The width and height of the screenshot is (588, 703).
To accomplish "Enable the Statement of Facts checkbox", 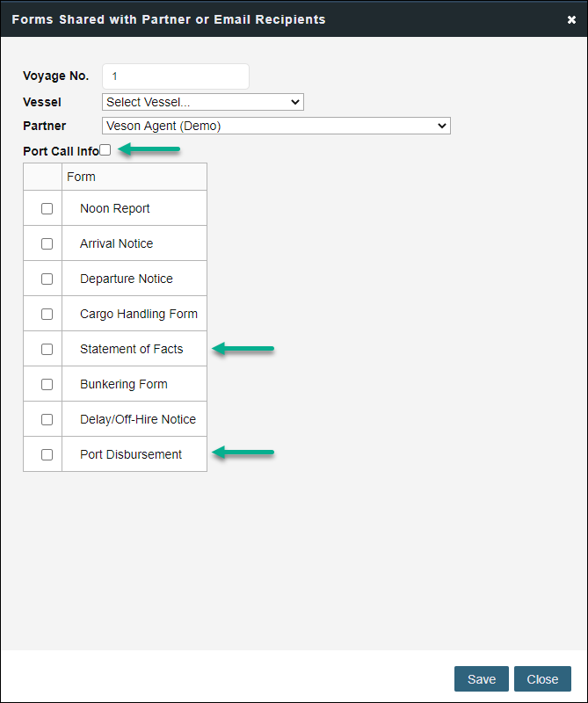I will pyautogui.click(x=47, y=349).
